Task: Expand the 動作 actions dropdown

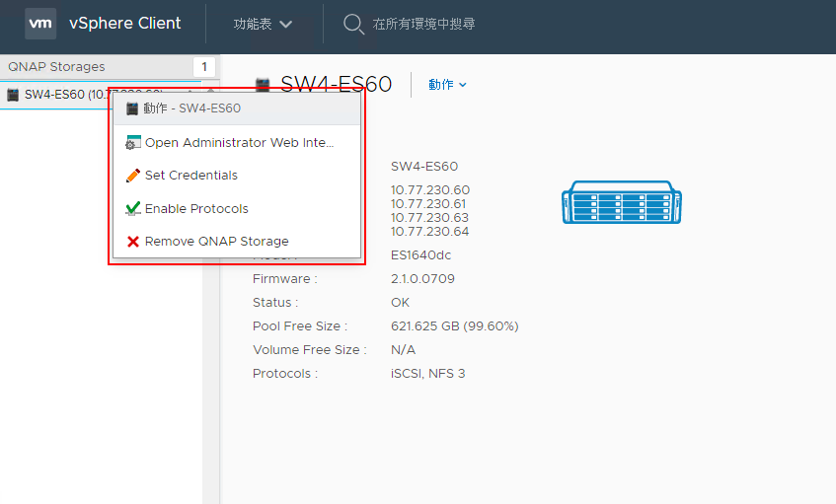Action: tap(447, 85)
